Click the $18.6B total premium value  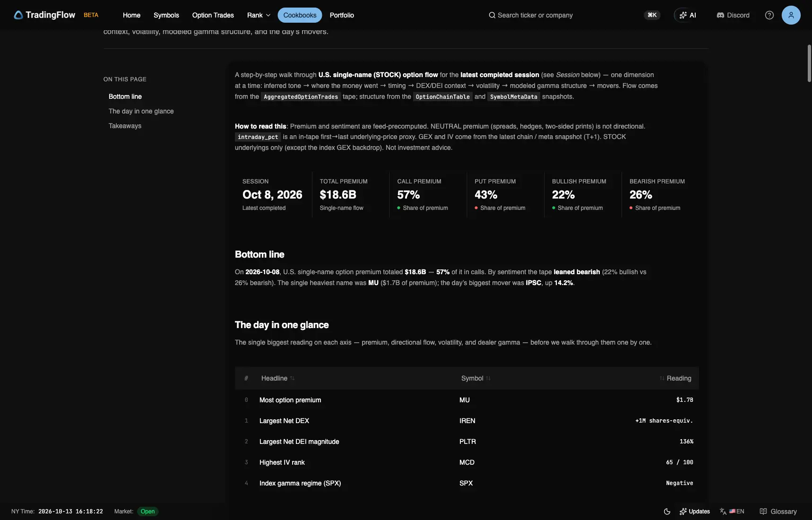point(338,195)
